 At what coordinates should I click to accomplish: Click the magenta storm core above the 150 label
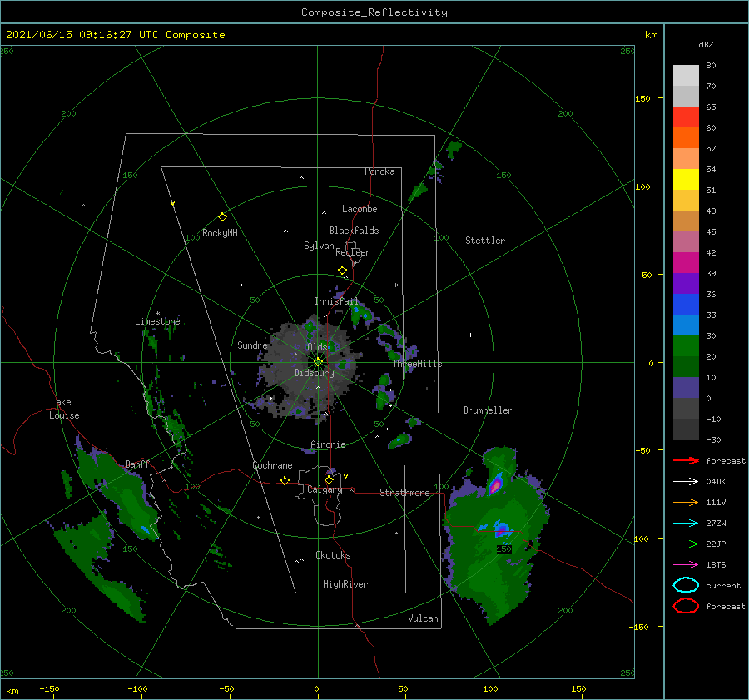(501, 529)
